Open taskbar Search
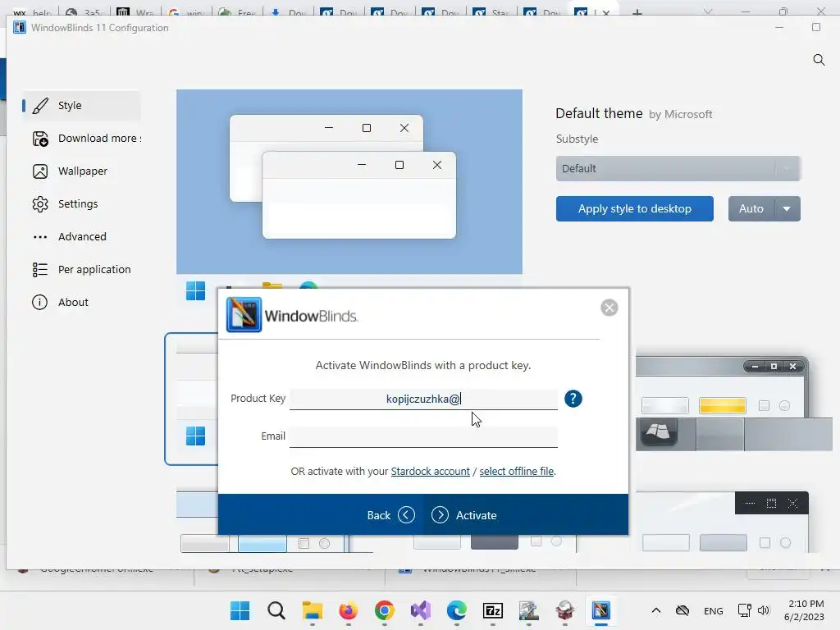Viewport: 840px width, 630px height. click(x=276, y=610)
